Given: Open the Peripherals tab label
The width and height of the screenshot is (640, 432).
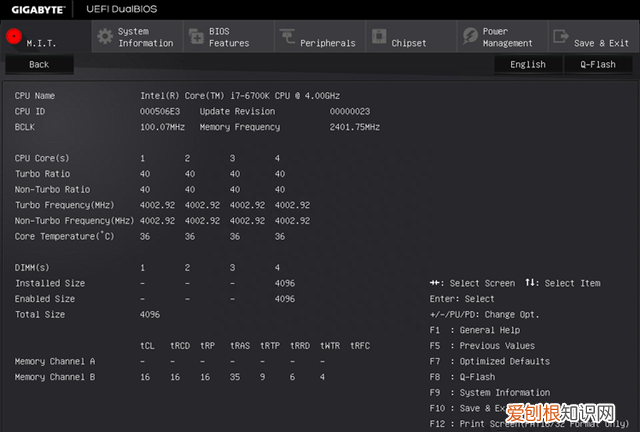Looking at the screenshot, I should [x=327, y=43].
